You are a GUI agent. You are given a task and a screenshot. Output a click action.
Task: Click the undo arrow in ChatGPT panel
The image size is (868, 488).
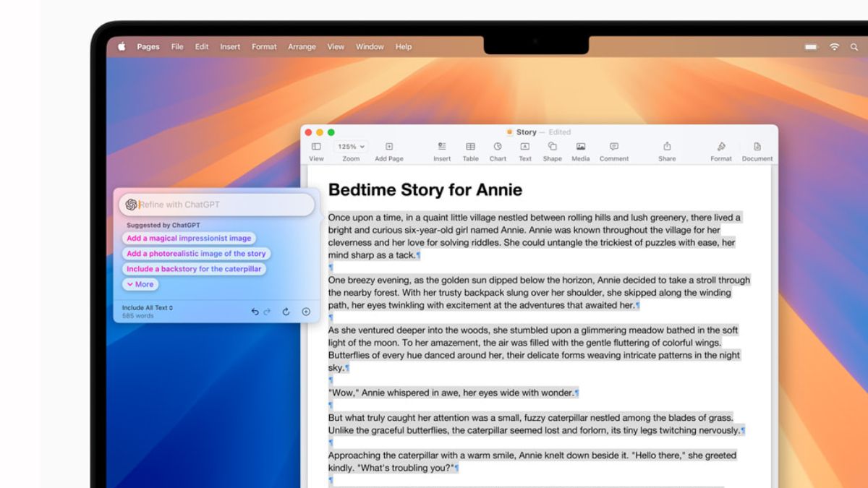point(255,312)
